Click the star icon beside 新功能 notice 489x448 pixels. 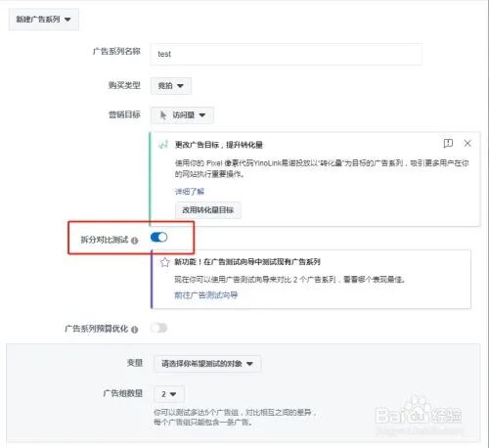[165, 262]
